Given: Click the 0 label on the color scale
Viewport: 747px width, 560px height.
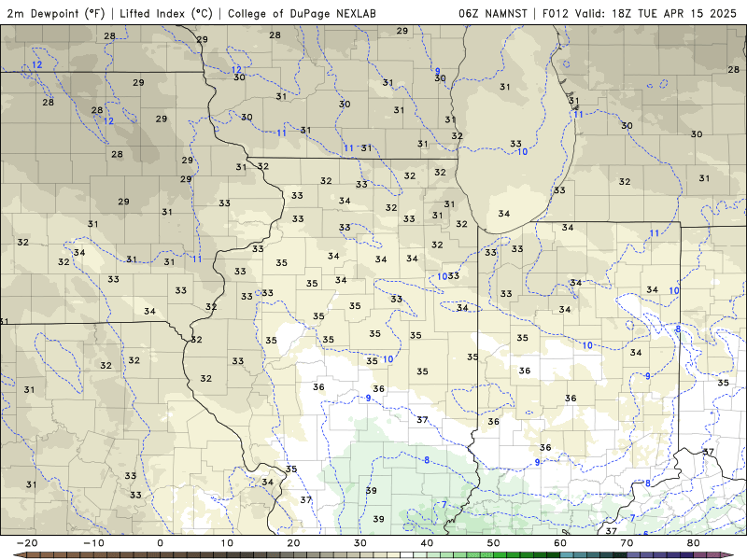Looking at the screenshot, I should (x=160, y=543).
